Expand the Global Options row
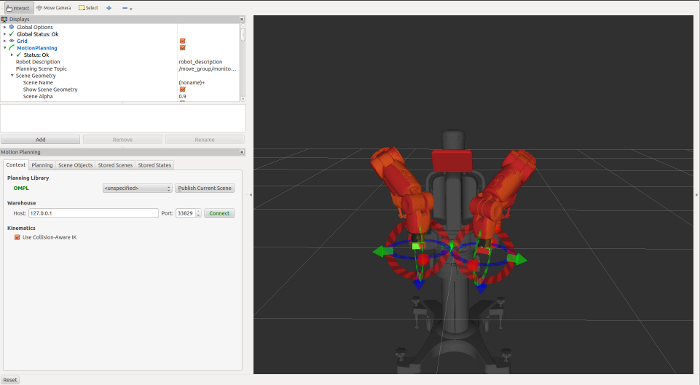Screen dimensions: 700x385 tap(5, 27)
